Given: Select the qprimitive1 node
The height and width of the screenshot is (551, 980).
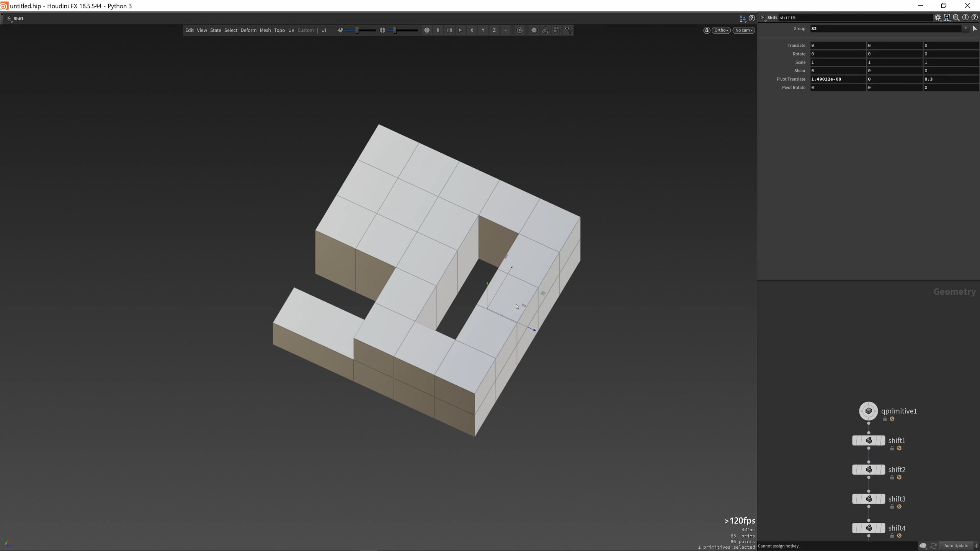Looking at the screenshot, I should (869, 411).
